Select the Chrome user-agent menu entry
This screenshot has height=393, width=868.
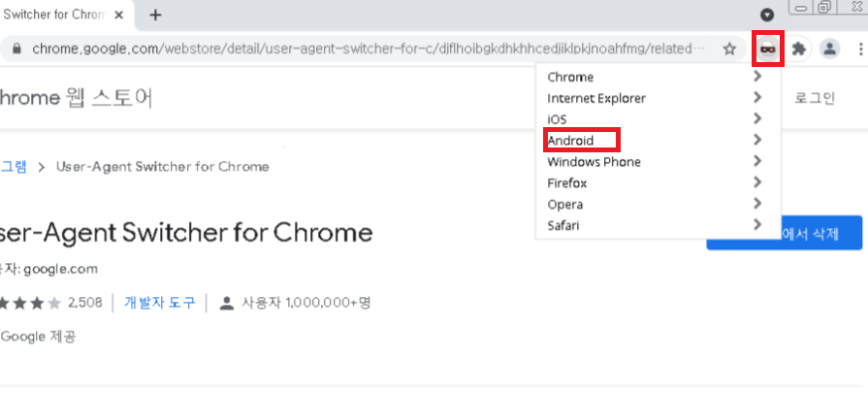658,77
